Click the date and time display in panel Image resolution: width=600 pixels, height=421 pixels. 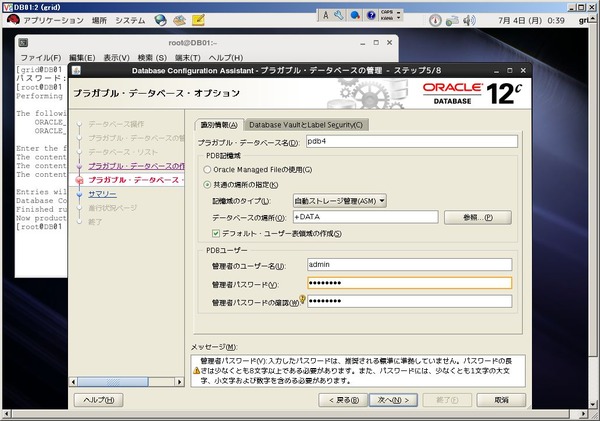[531, 20]
